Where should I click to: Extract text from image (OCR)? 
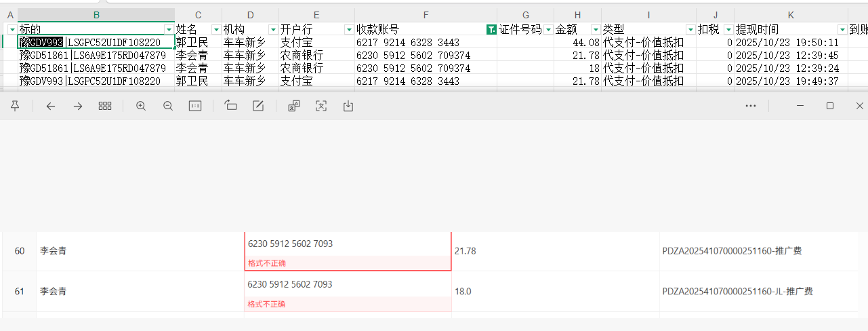point(321,106)
